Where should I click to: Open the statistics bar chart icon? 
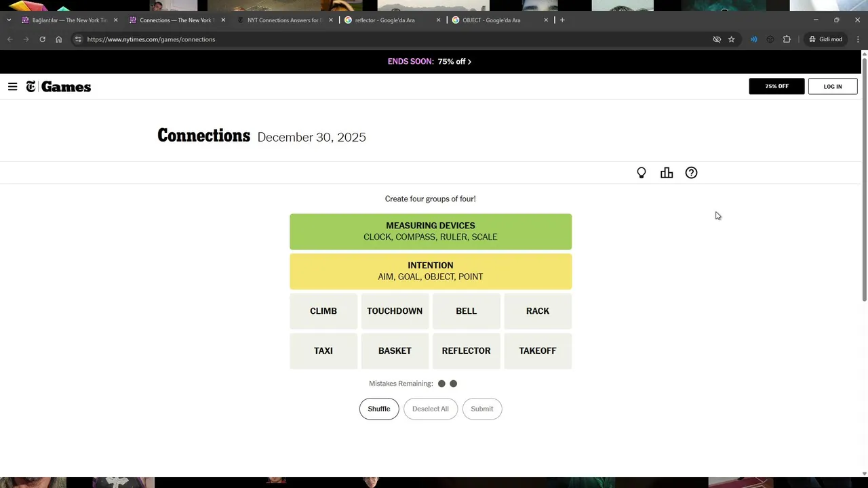tap(667, 173)
